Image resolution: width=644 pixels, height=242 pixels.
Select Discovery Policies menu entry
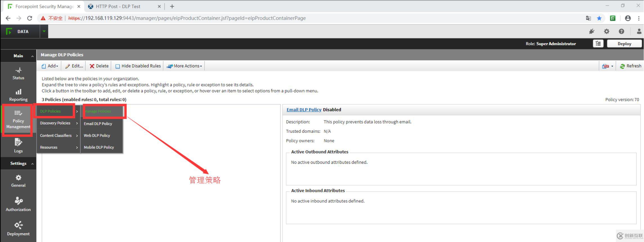point(58,123)
